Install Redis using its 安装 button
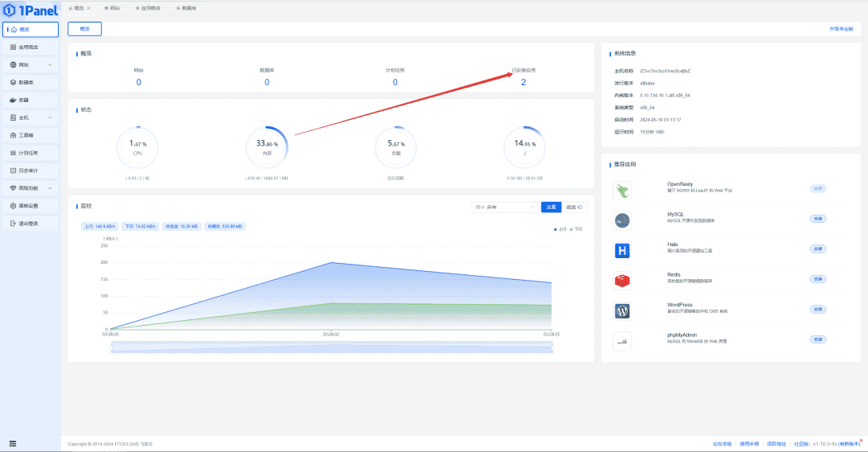868x452 pixels. point(817,279)
